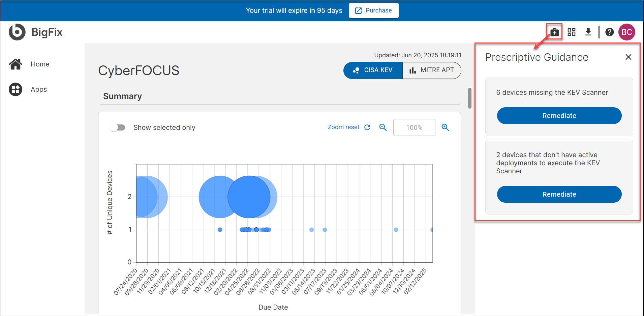Remediate 6 devices missing the KEV Scanner
The height and width of the screenshot is (316, 644).
click(x=559, y=116)
